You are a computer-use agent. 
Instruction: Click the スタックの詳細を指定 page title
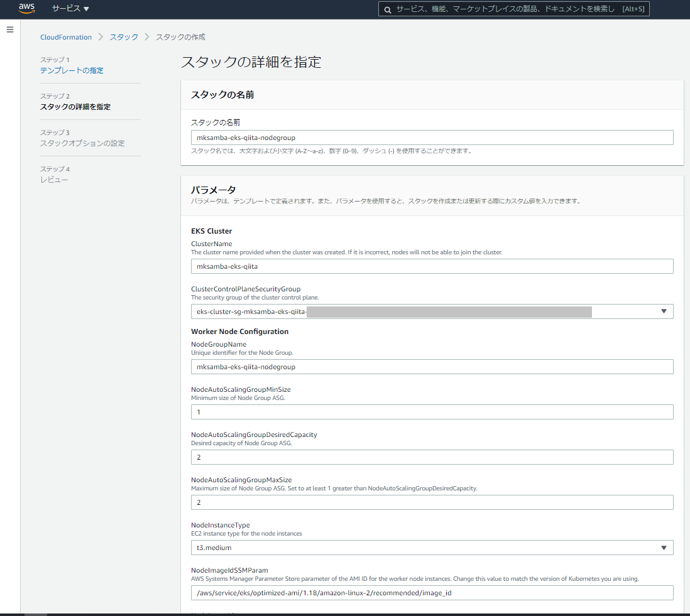tap(251, 62)
